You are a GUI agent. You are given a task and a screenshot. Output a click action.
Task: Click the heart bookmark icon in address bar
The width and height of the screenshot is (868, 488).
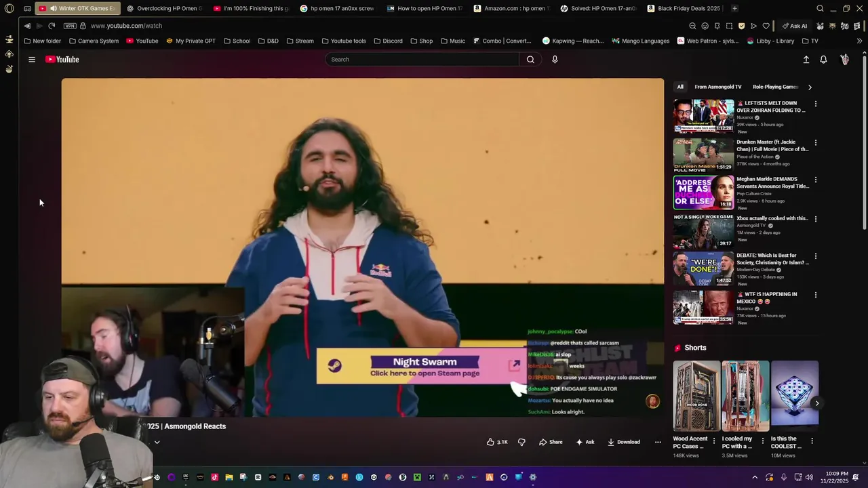(x=766, y=26)
